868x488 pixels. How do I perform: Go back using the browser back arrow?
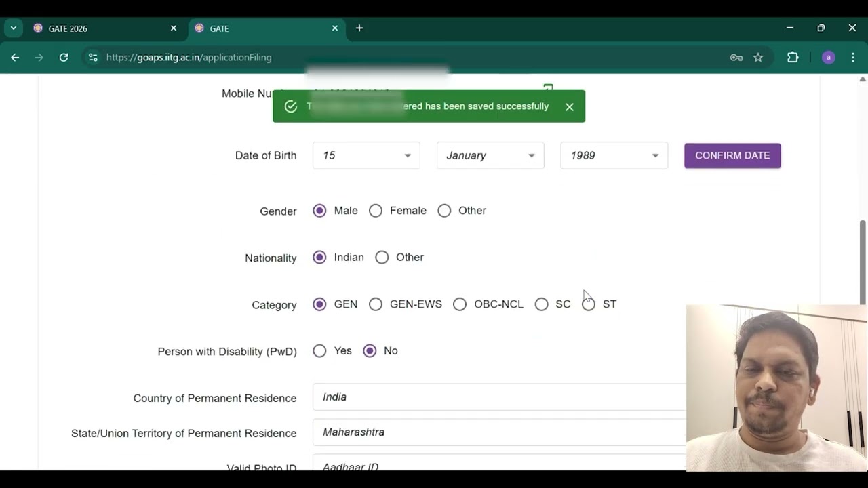tap(15, 58)
